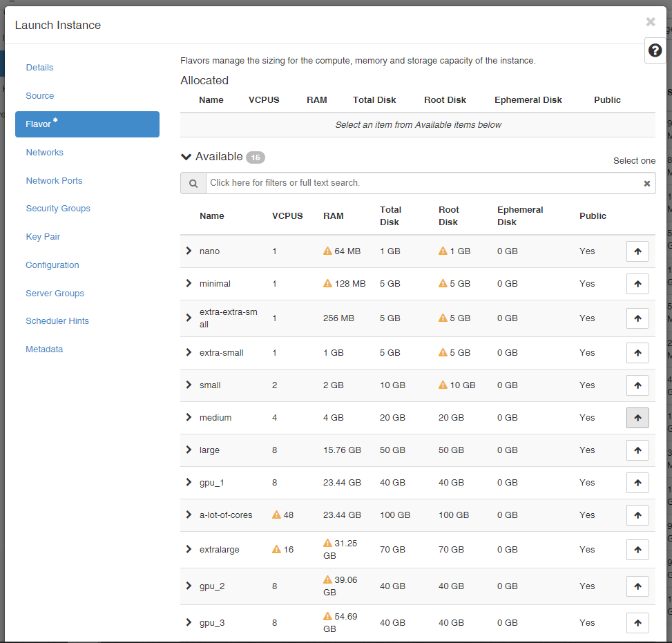Image resolution: width=672 pixels, height=643 pixels.
Task: Close the Launch Instance dialog
Action: click(650, 22)
